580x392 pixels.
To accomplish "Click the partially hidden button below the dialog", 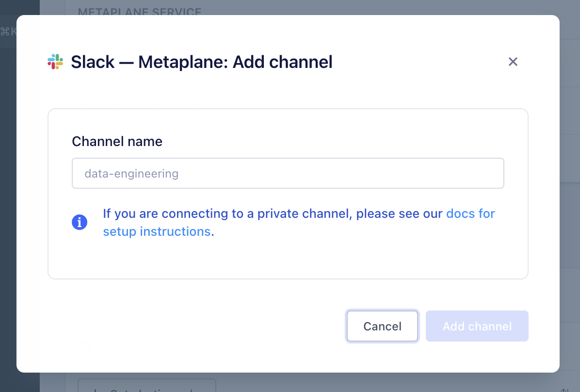I will point(146,386).
